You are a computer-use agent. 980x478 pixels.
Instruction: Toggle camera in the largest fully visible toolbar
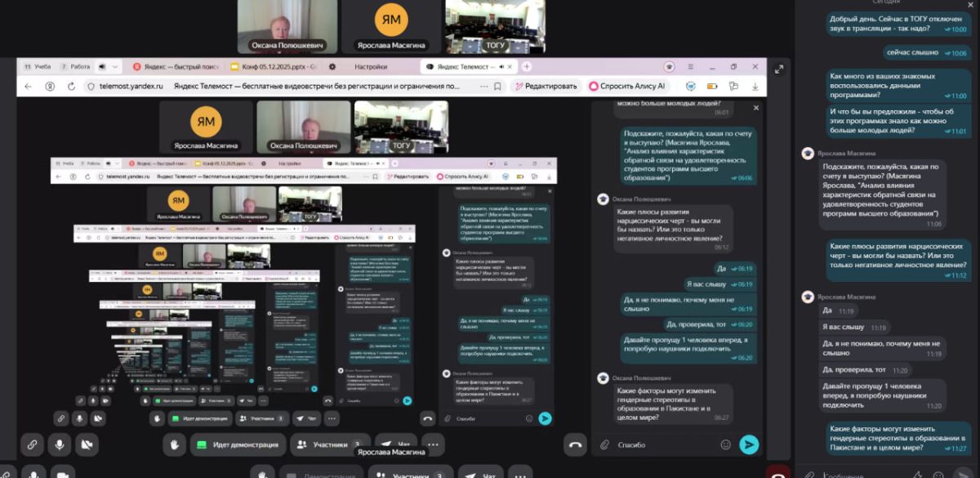(86, 444)
